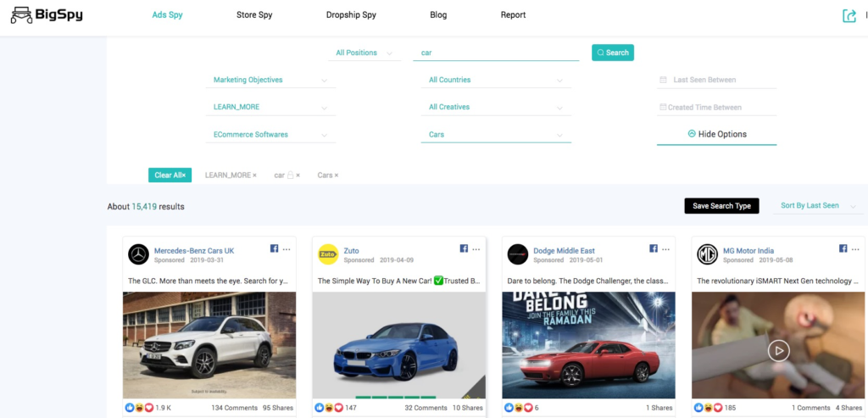Open the white Mercedes GLC ad image
868x418 pixels.
tap(209, 345)
